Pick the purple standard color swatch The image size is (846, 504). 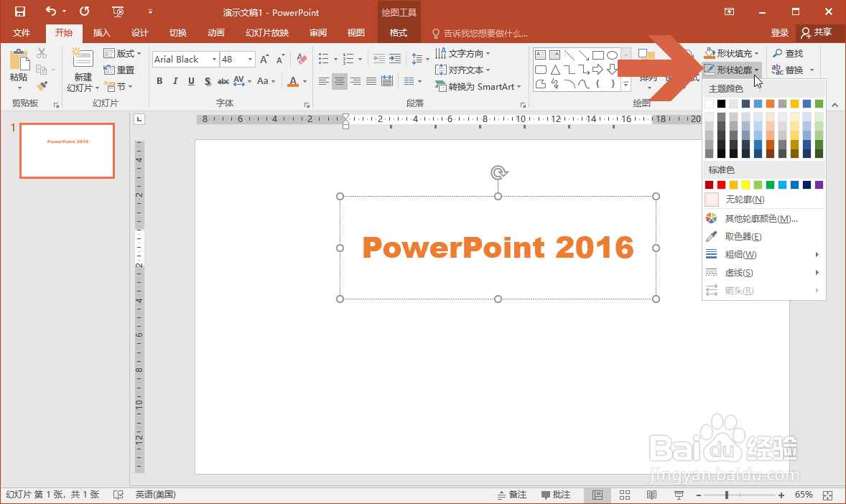click(x=819, y=185)
